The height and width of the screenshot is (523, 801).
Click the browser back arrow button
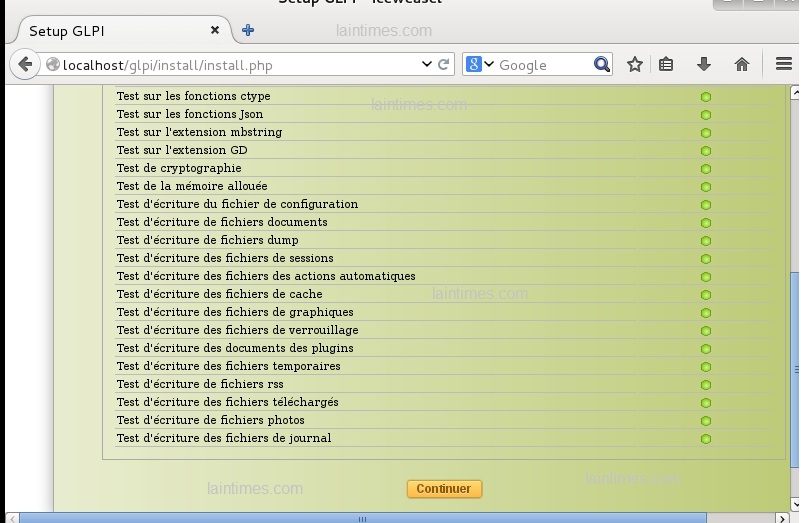[25, 65]
